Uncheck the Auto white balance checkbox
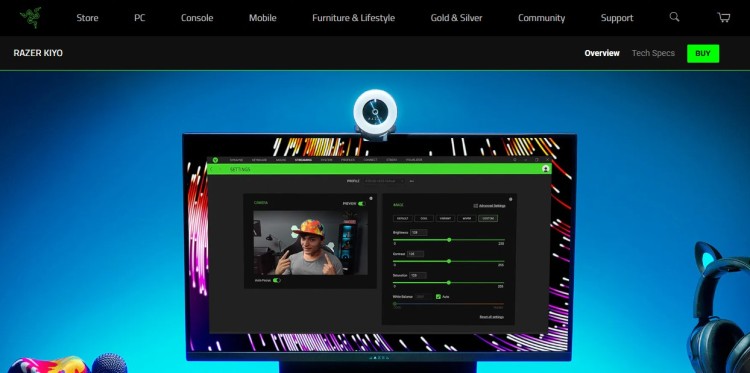Screen dimensions: 750x373 pyautogui.click(x=438, y=296)
